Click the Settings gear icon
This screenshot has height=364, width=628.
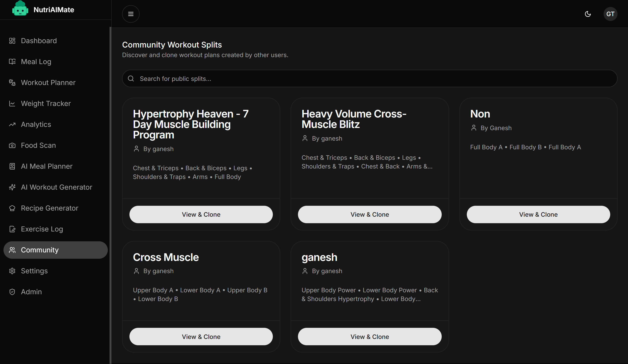click(12, 271)
